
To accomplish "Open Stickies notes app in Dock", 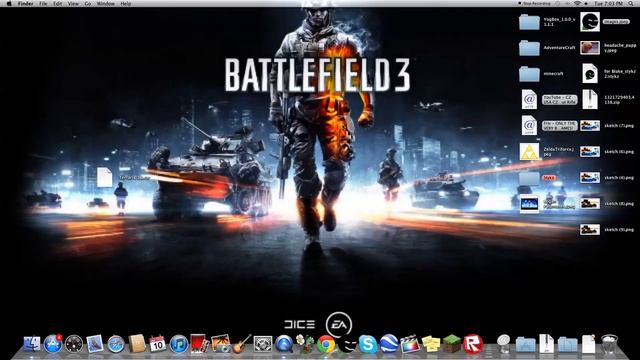I will click(x=431, y=344).
